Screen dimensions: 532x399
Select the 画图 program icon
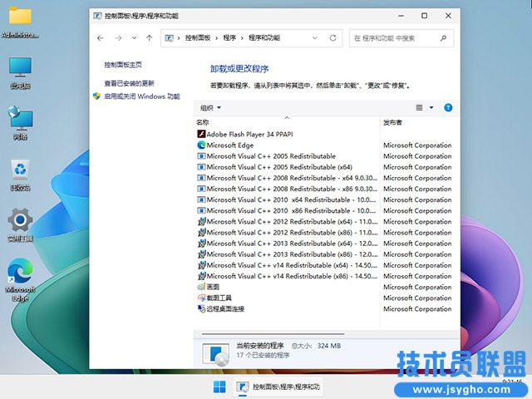pyautogui.click(x=201, y=287)
